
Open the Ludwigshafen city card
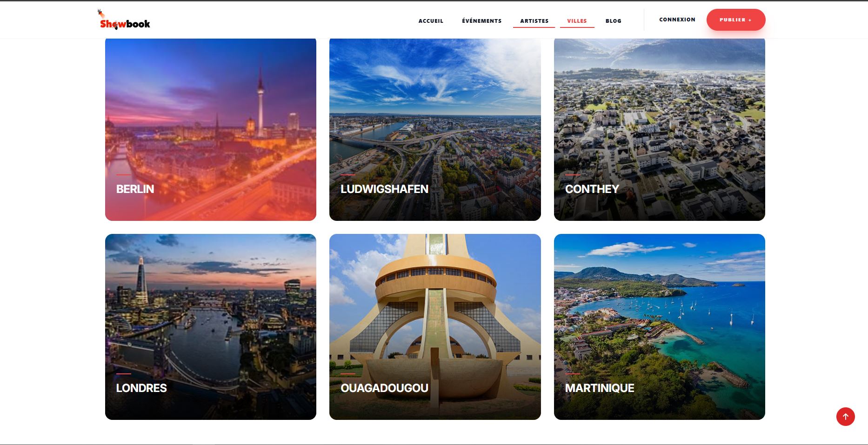[x=435, y=129]
